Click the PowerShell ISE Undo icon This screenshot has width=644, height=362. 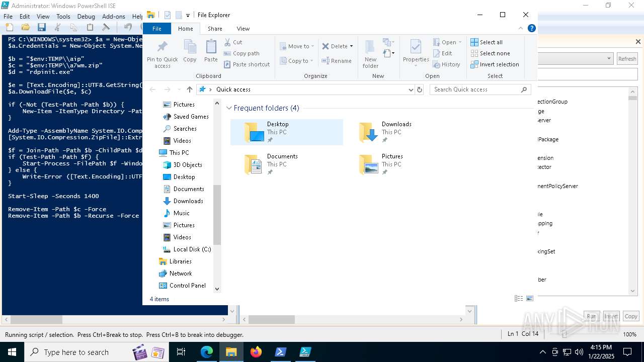click(x=128, y=27)
